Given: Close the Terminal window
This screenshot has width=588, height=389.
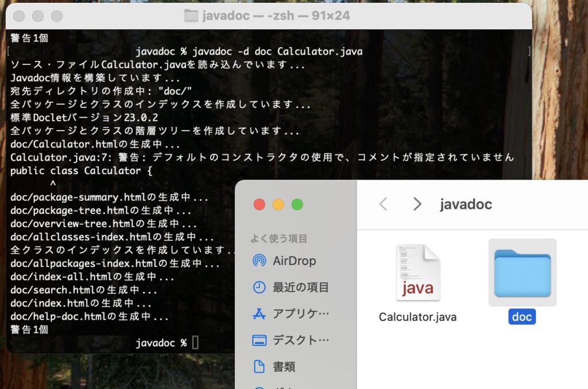Looking at the screenshot, I should (19, 16).
